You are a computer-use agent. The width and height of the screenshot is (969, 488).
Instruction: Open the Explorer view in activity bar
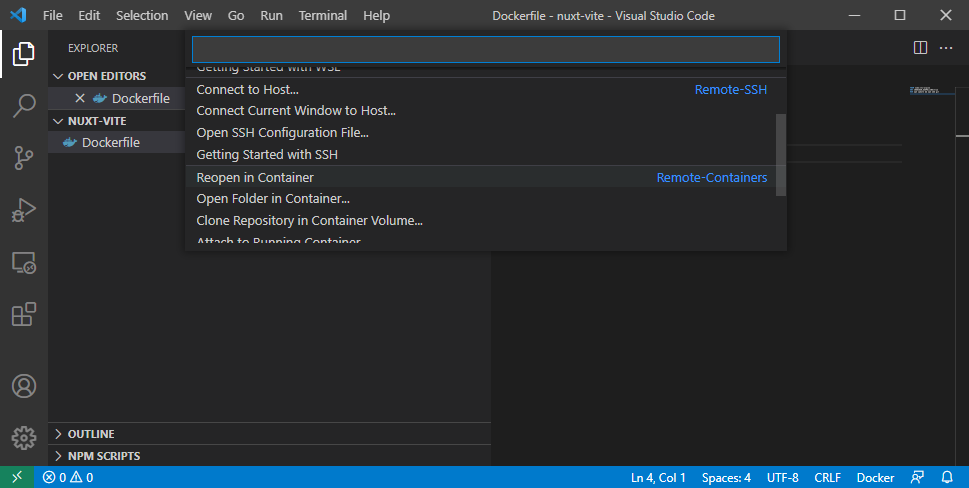pyautogui.click(x=23, y=54)
